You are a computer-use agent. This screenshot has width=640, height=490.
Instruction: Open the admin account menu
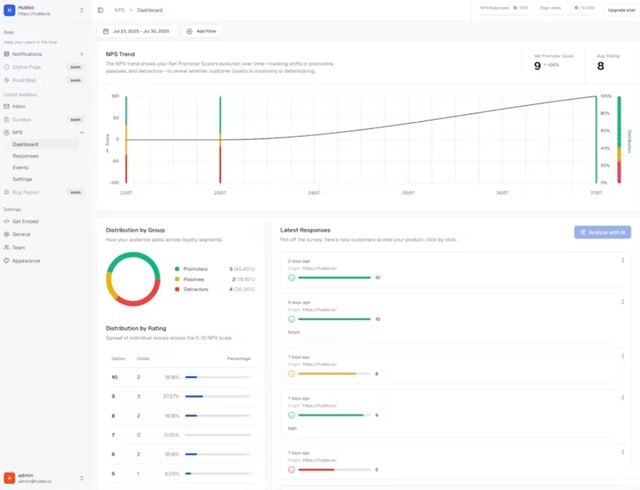(x=44, y=478)
